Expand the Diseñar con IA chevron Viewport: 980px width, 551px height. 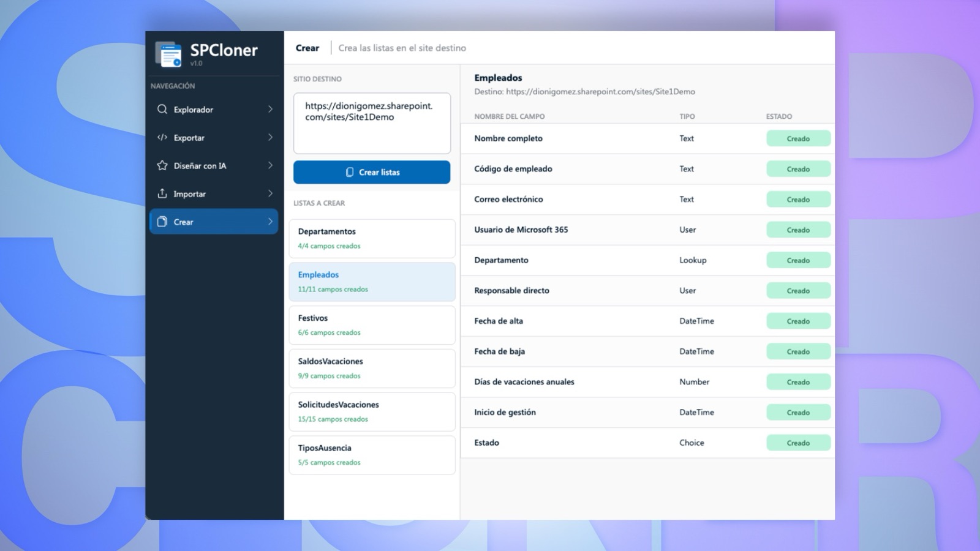(x=270, y=165)
